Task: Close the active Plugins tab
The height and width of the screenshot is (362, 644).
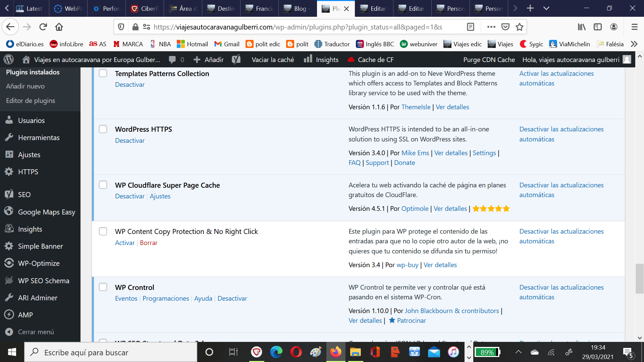Action: (x=346, y=9)
